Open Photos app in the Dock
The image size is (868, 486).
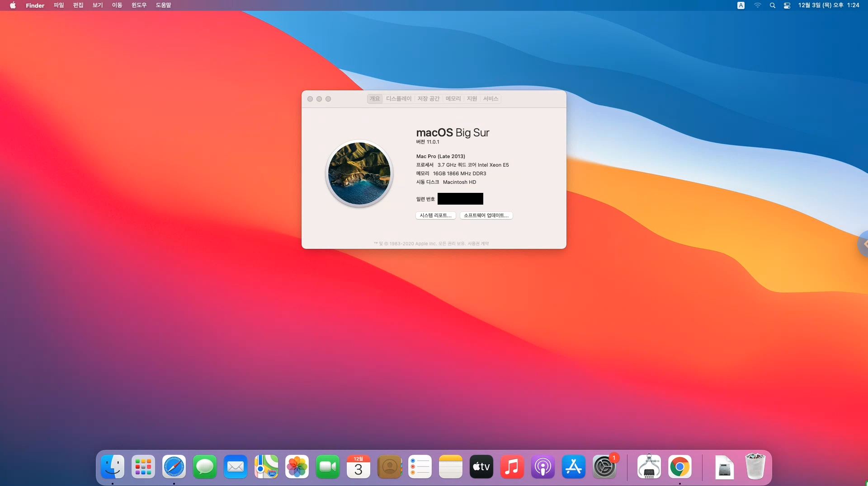pyautogui.click(x=297, y=467)
